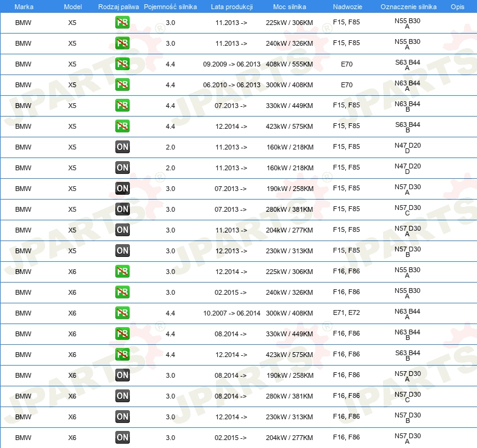Click the PB fuel icon for X6 330kW / 449KM
This screenshot has width=477, height=448.
pyautogui.click(x=122, y=334)
